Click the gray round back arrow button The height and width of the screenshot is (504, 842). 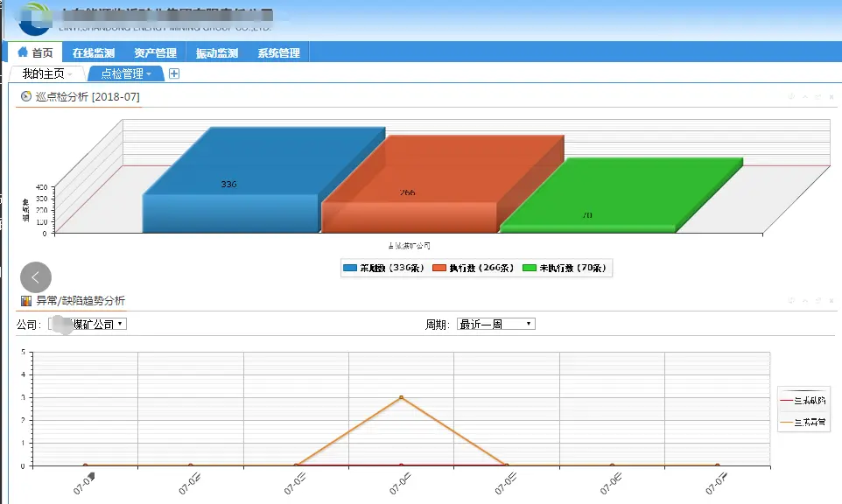36,277
